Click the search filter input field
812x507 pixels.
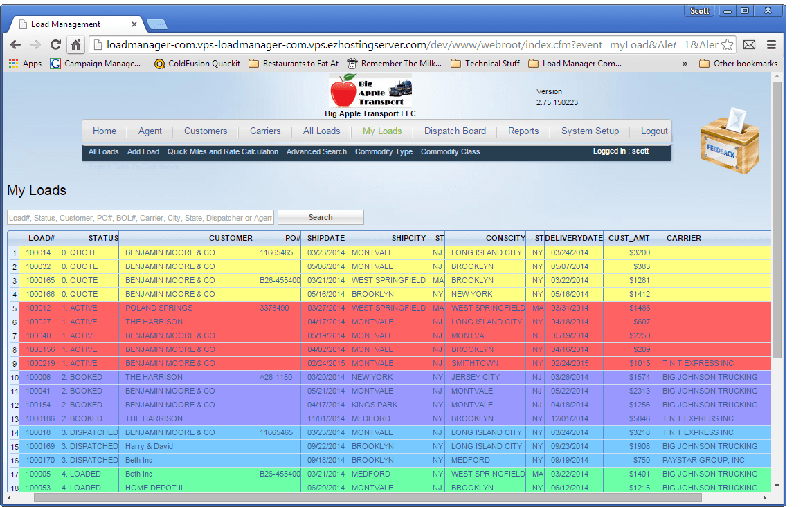click(138, 216)
